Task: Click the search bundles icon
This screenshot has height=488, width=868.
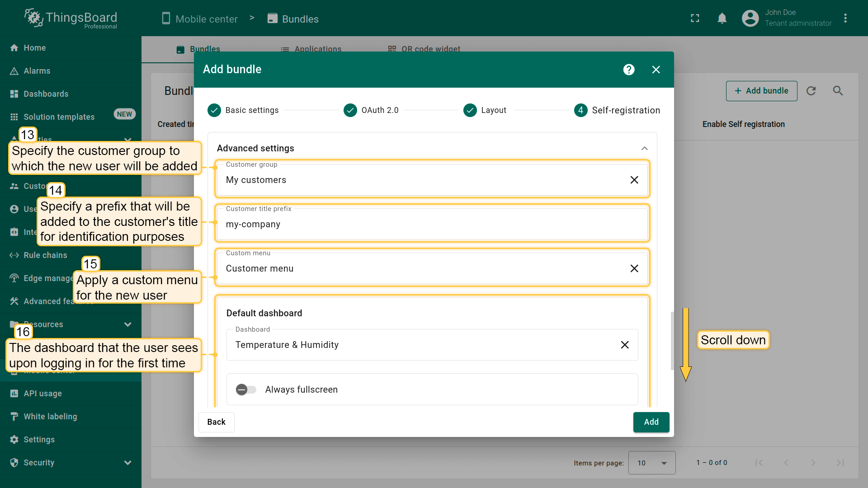Action: click(x=838, y=91)
